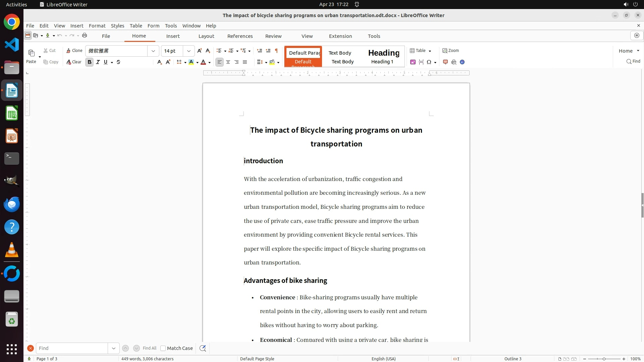
Task: Open the Table dropdown arrow
Action: 430,51
